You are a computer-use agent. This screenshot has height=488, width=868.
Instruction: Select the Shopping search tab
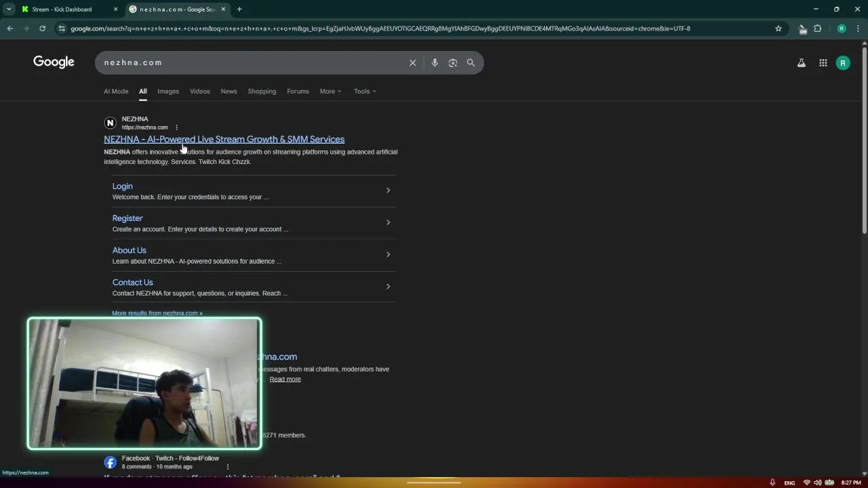(262, 91)
